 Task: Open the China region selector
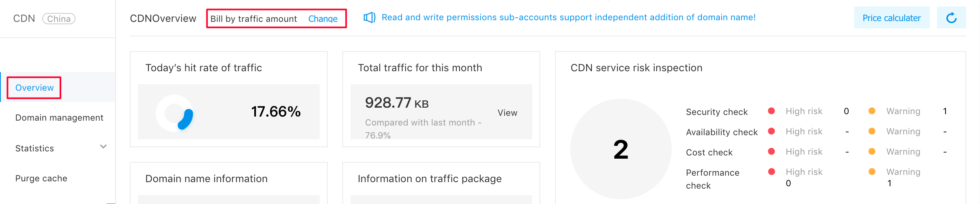click(59, 19)
